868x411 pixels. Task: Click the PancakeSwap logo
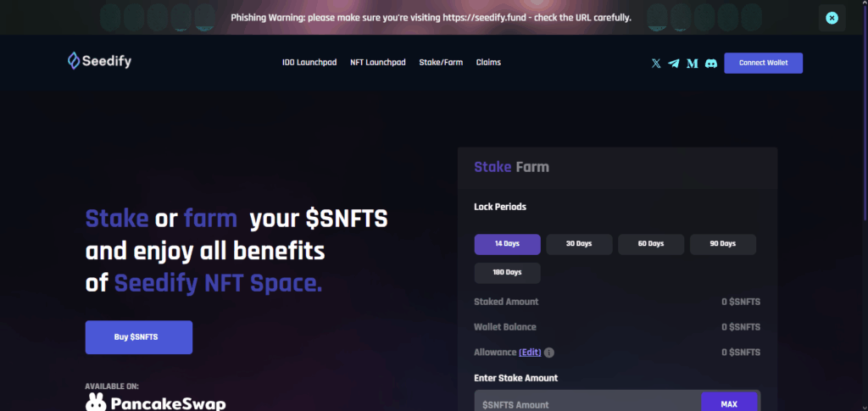tap(156, 403)
